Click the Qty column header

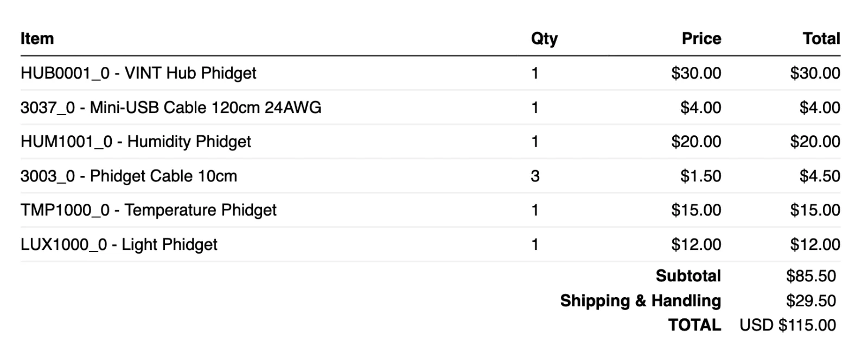click(544, 39)
